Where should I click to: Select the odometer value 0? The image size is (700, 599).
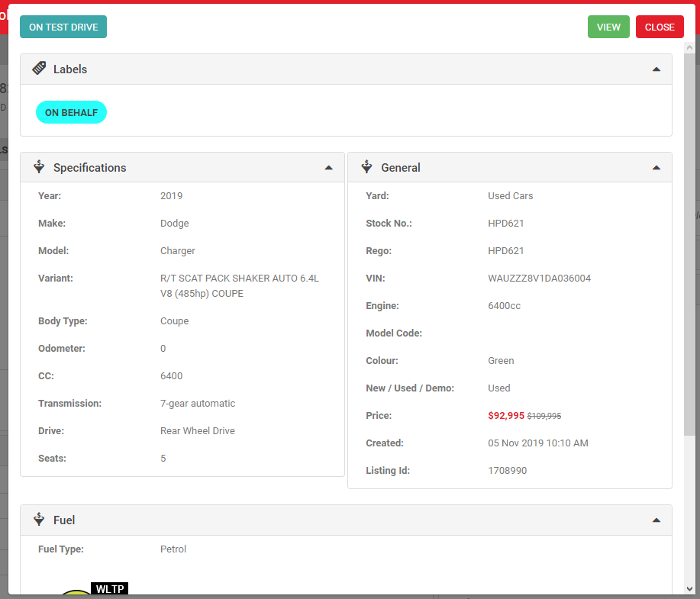(163, 349)
